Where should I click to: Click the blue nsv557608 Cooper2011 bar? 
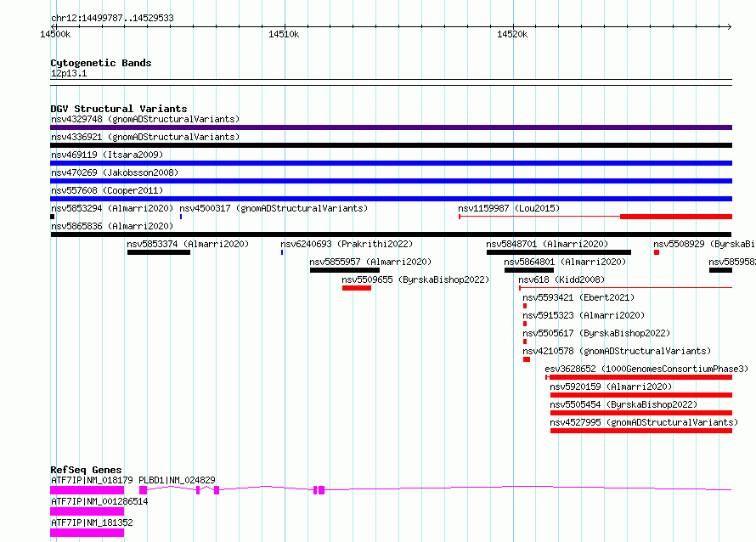[391, 199]
